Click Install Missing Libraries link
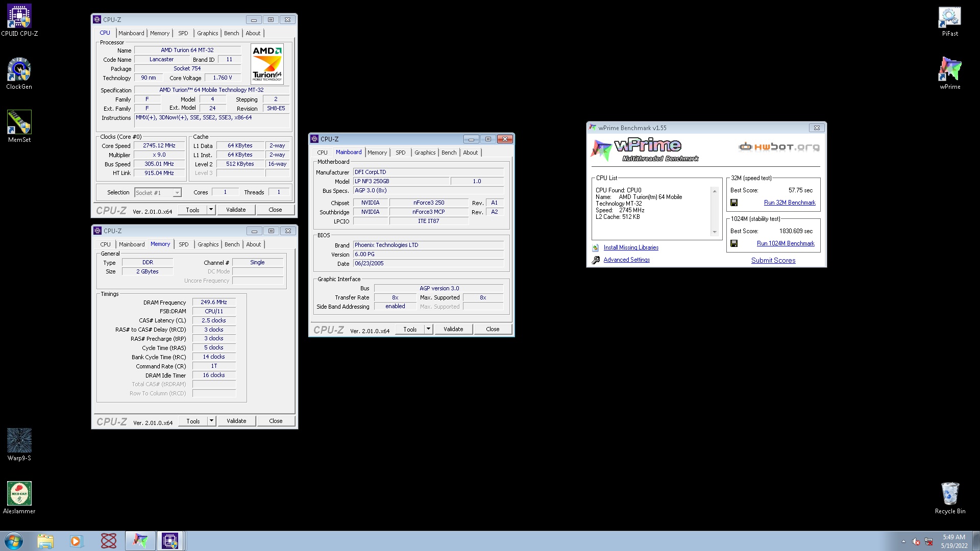Viewport: 980px width, 551px height. [x=631, y=247]
